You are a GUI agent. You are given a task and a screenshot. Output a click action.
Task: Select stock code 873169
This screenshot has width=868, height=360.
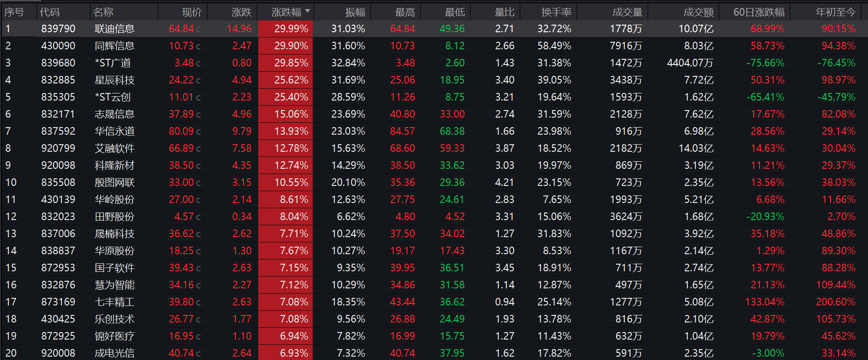58,302
